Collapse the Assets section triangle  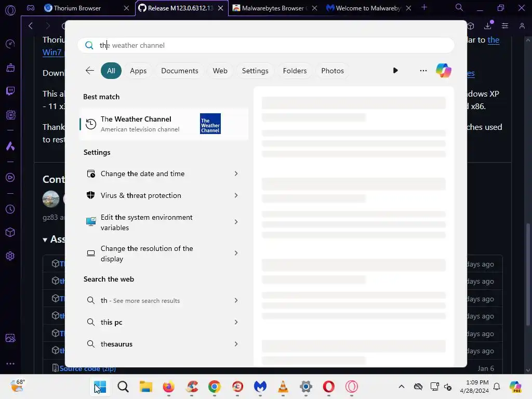click(45, 240)
